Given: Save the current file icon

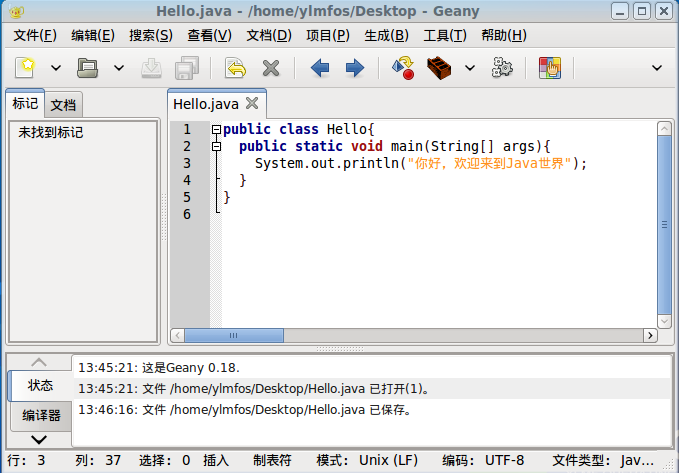Looking at the screenshot, I should pyautogui.click(x=152, y=68).
